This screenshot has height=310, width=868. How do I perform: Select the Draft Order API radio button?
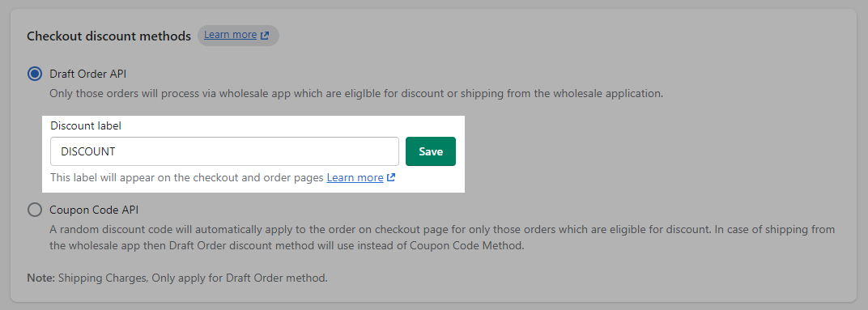click(x=35, y=74)
